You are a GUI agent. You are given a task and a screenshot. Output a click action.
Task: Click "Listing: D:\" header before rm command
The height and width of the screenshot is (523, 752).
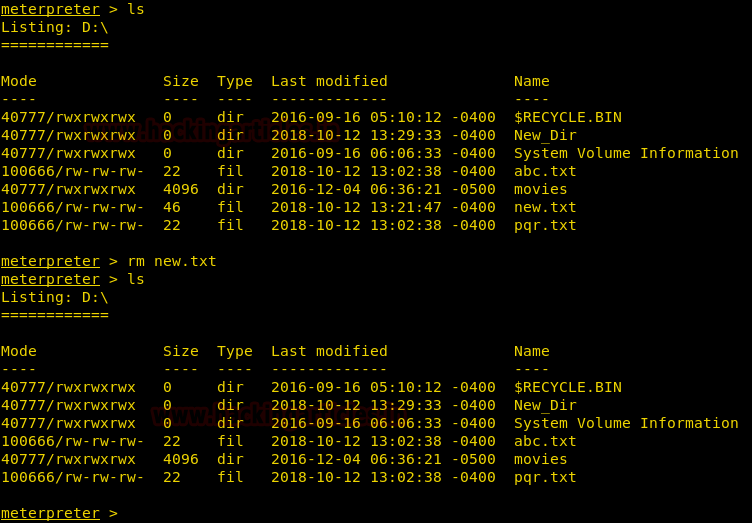[x=55, y=27]
